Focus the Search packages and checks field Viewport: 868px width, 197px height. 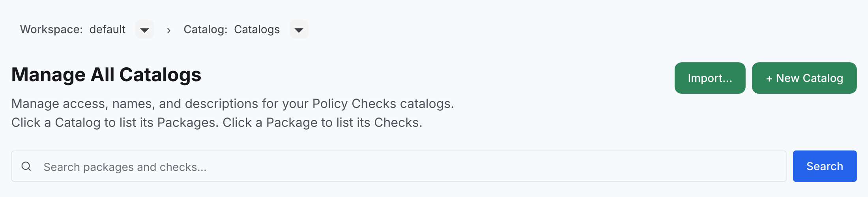click(x=399, y=166)
